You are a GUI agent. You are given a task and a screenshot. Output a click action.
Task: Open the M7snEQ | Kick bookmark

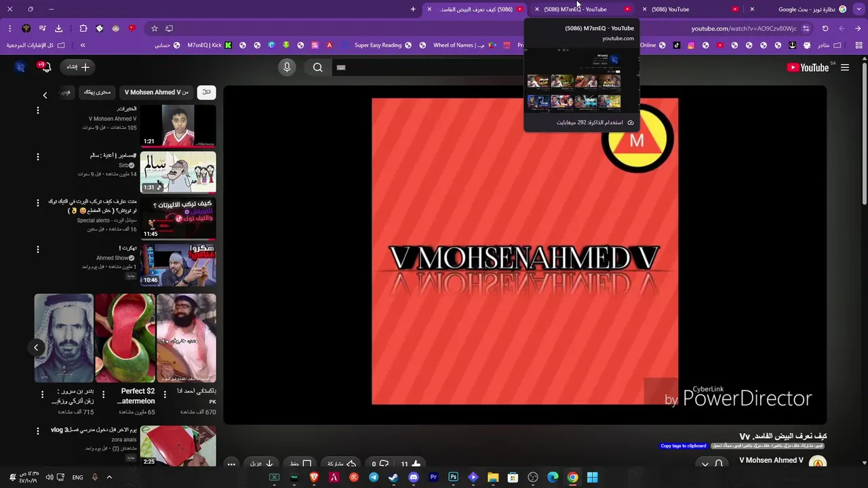pyautogui.click(x=210, y=45)
